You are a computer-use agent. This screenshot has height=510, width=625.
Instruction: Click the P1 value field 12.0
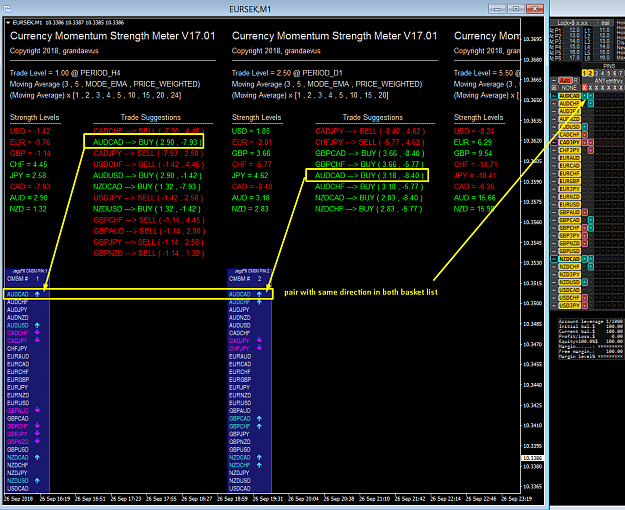click(573, 30)
